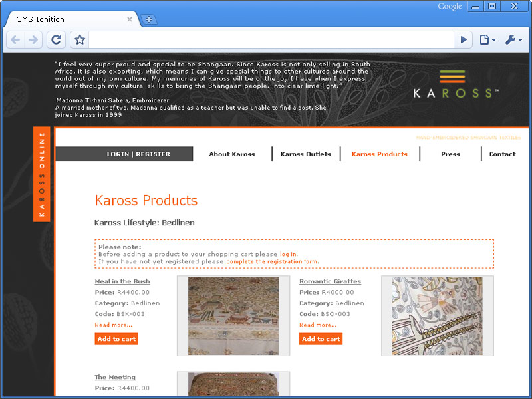
Task: Click the Go play arrow button
Action: coord(463,40)
